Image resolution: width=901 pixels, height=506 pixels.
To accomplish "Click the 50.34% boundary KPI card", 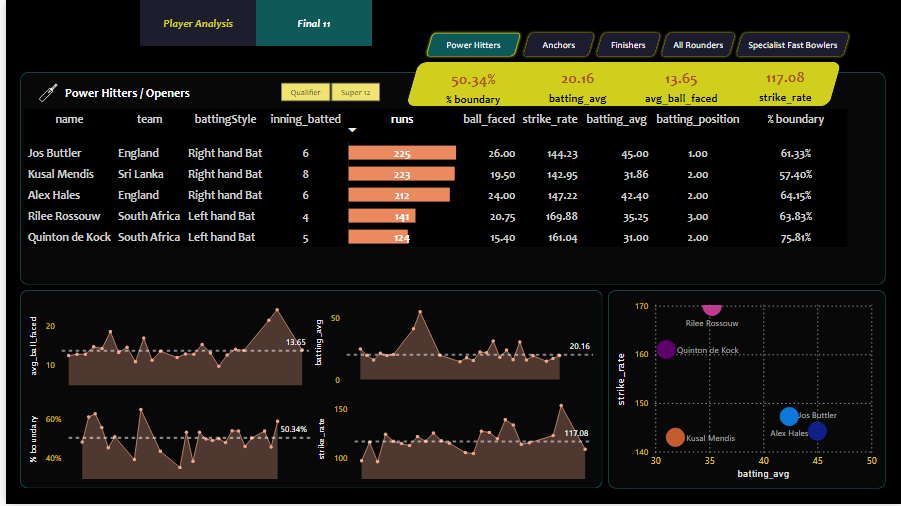I will point(475,88).
